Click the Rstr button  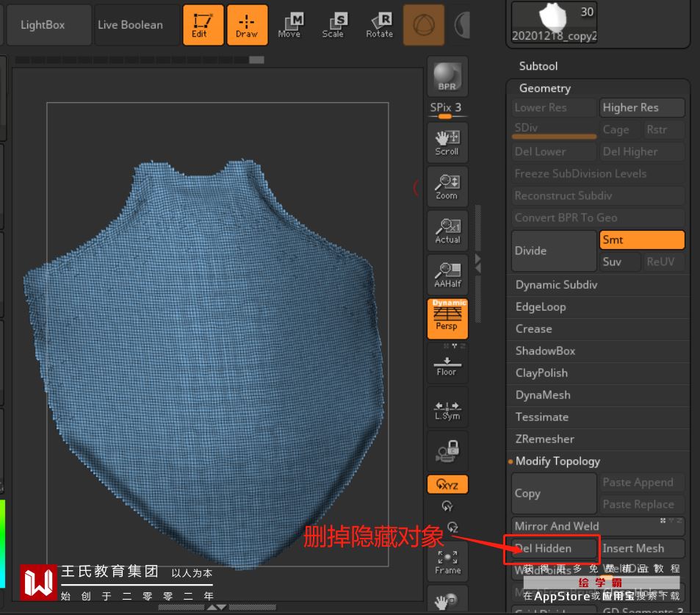point(664,129)
